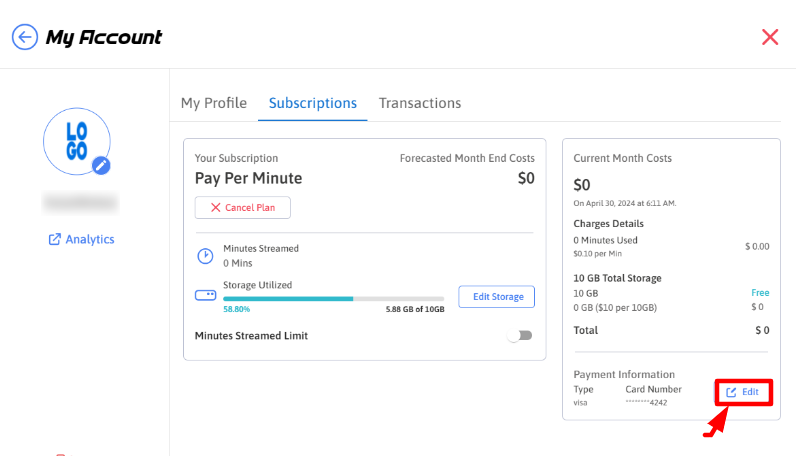The image size is (805, 456).
Task: Click the Current Month Costs heading
Action: (x=622, y=159)
